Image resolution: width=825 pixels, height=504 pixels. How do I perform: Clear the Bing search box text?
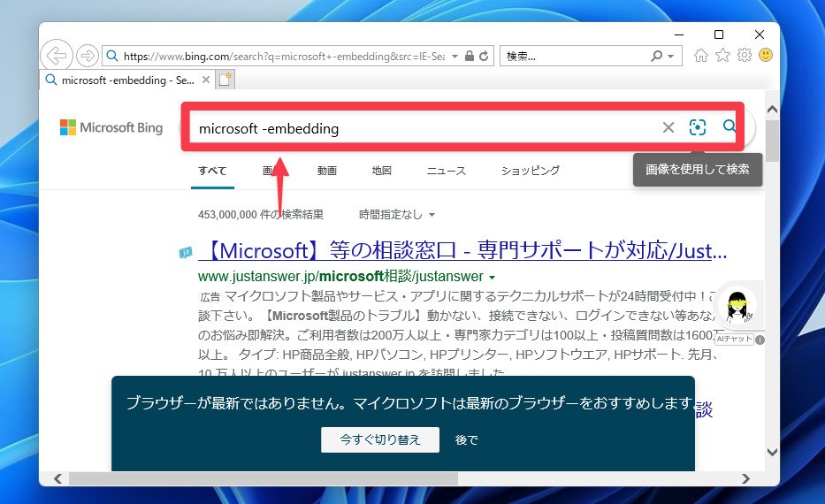pyautogui.click(x=668, y=128)
